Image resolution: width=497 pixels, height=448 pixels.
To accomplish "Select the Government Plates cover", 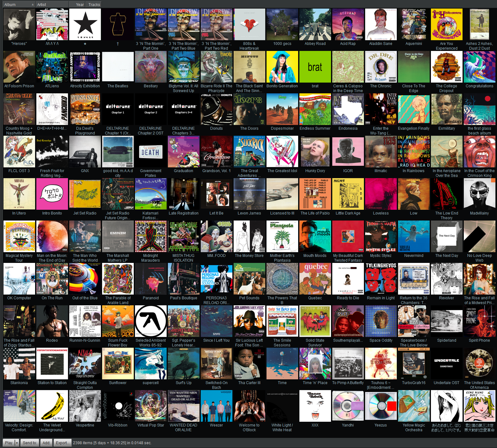I will [151, 152].
